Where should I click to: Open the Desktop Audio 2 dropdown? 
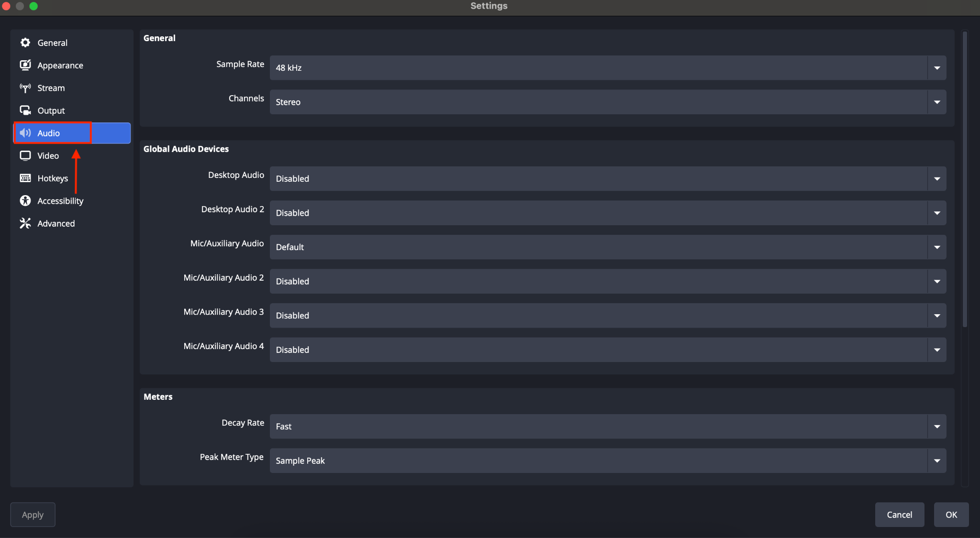(x=608, y=213)
